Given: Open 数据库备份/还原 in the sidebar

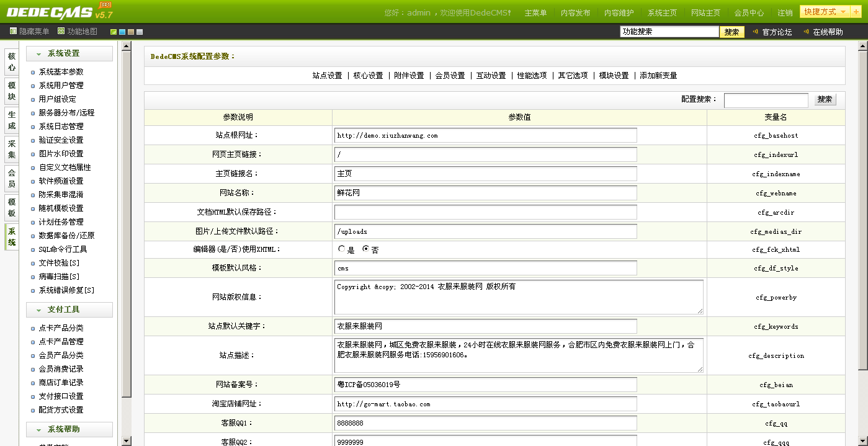Looking at the screenshot, I should tap(66, 236).
